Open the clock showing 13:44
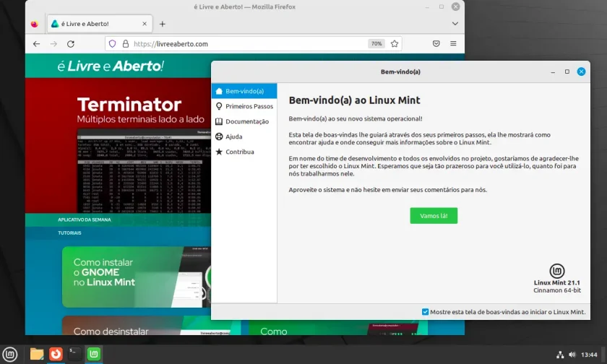Image resolution: width=607 pixels, height=364 pixels. point(589,355)
